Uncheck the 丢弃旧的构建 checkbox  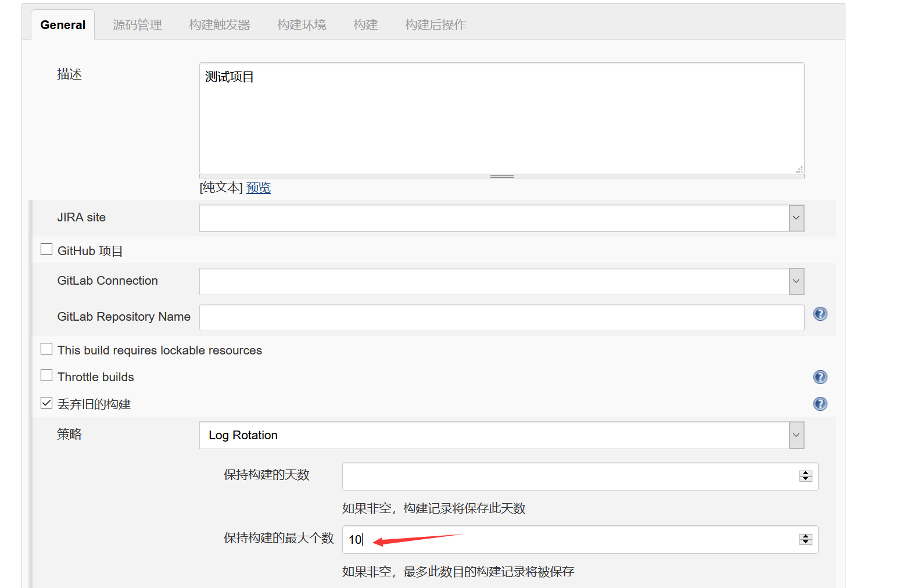point(46,403)
